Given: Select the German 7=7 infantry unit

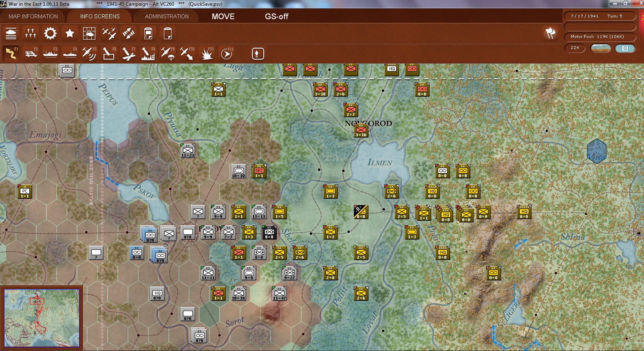Looking at the screenshot, I should coord(229,232).
